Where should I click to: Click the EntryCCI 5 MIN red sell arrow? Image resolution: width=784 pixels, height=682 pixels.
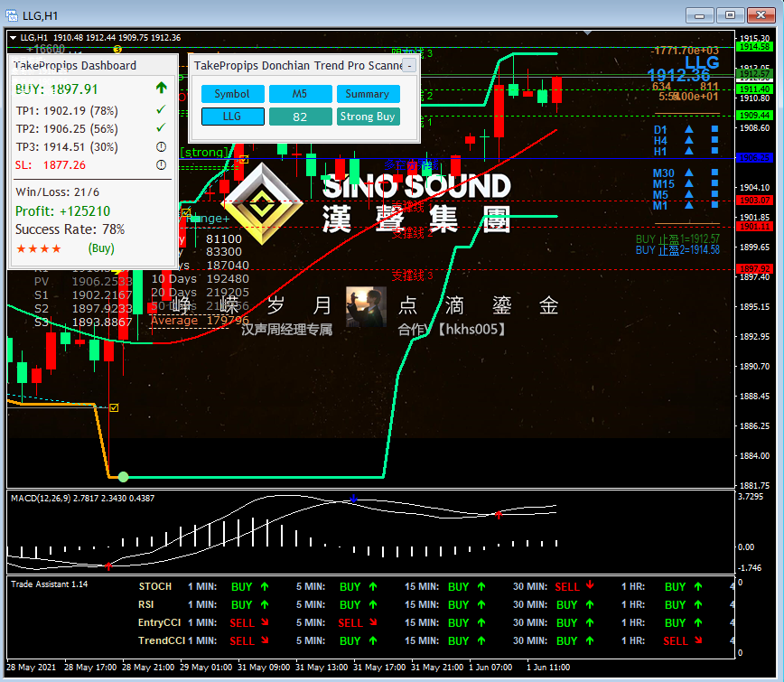click(x=373, y=622)
